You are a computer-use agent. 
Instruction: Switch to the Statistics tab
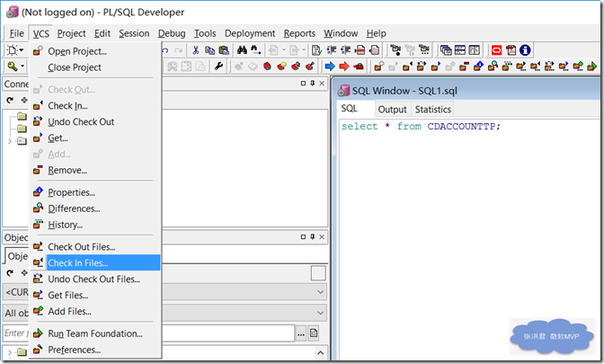coord(433,110)
